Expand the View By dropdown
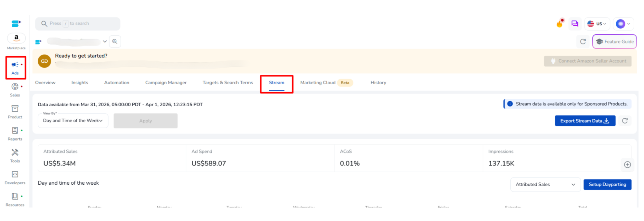 [x=73, y=121]
